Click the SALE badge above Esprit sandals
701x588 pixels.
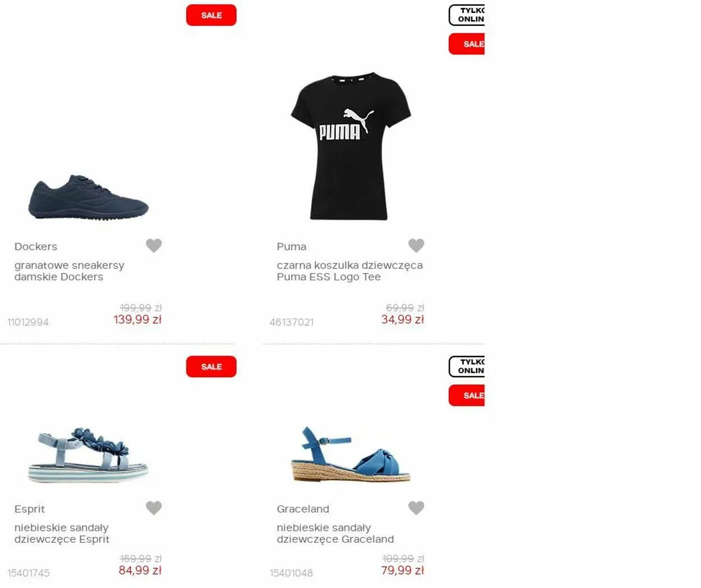211,367
